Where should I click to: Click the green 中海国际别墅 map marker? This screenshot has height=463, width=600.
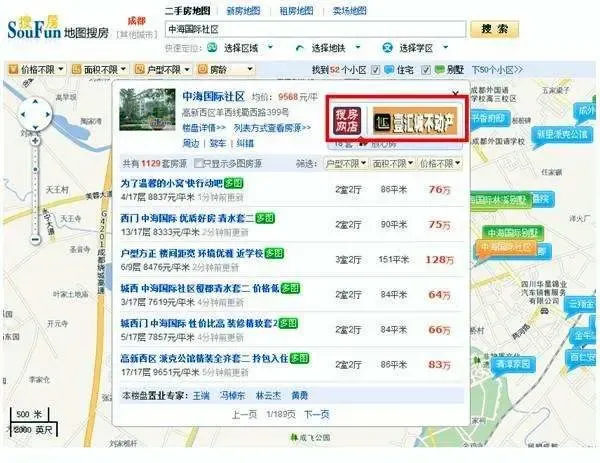pyautogui.click(x=512, y=233)
